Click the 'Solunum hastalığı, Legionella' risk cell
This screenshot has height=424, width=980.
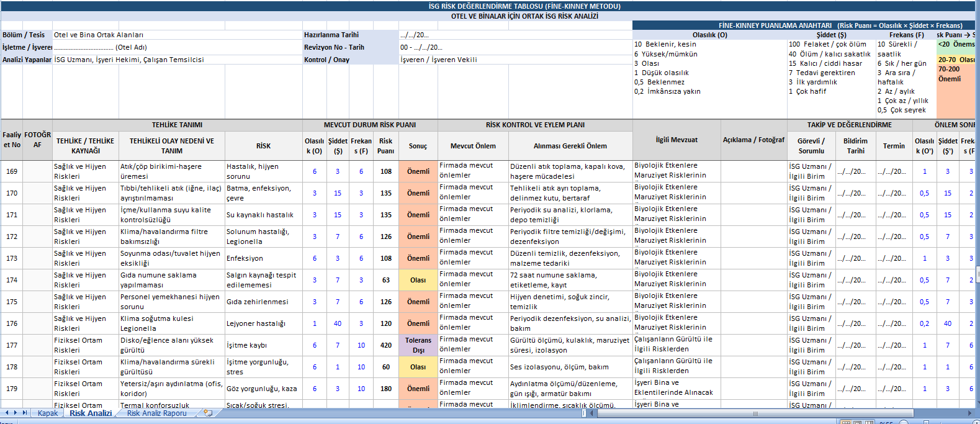[x=263, y=237]
